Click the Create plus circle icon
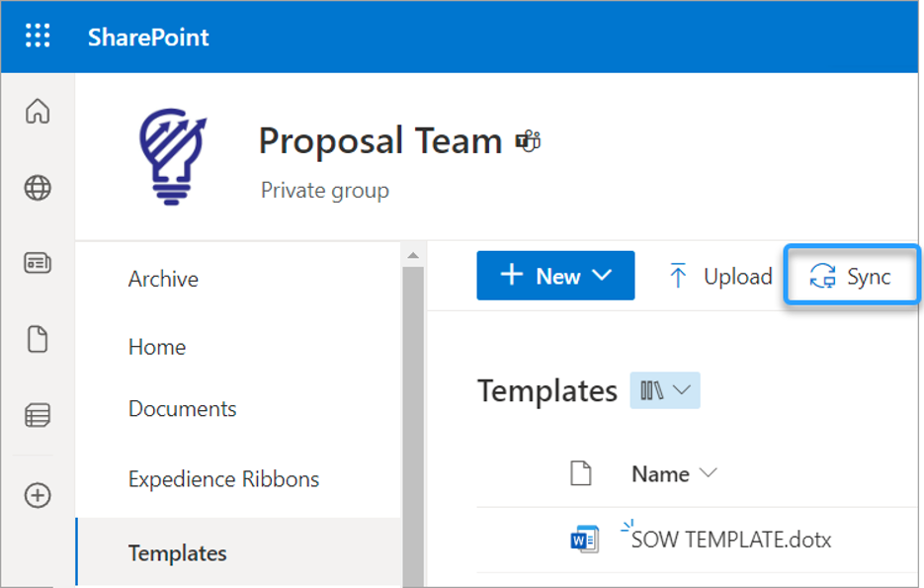924x588 pixels. 38,495
